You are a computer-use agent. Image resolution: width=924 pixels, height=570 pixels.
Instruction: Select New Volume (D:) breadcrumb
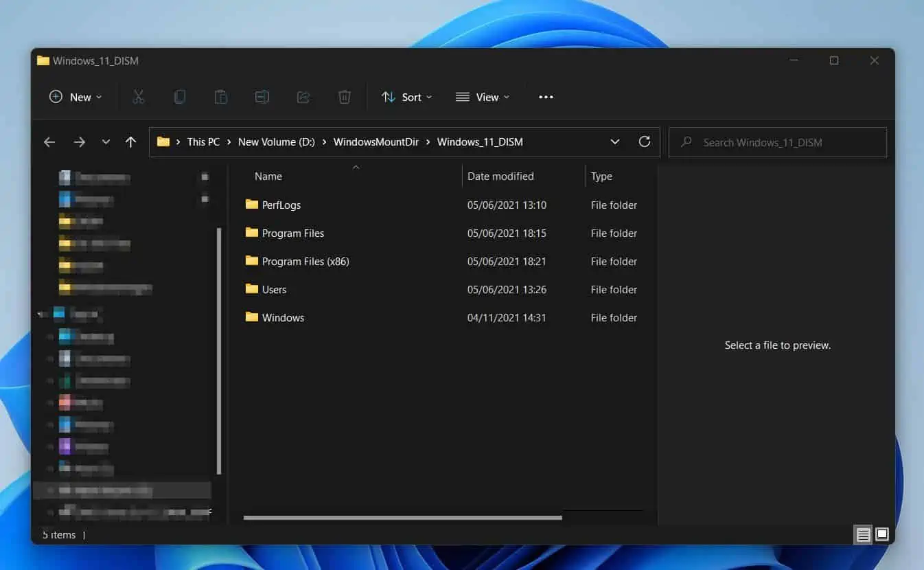(x=277, y=142)
